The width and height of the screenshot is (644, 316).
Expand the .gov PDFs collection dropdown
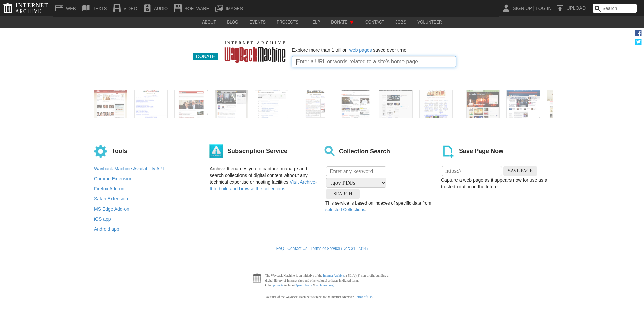[356, 183]
